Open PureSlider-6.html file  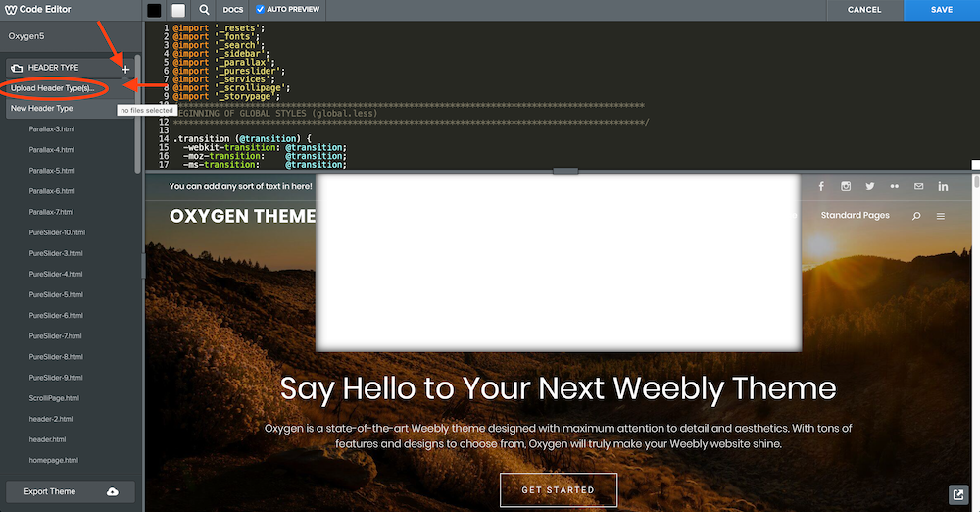click(56, 315)
